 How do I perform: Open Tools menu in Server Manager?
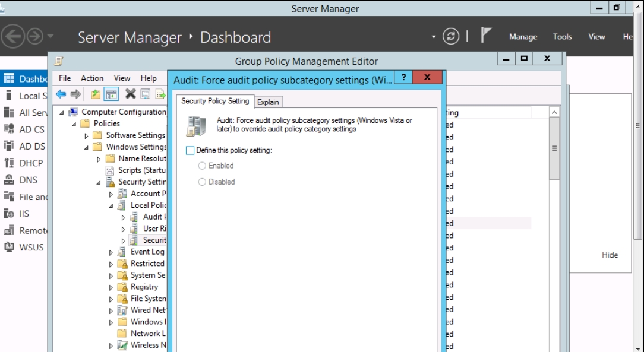click(562, 37)
